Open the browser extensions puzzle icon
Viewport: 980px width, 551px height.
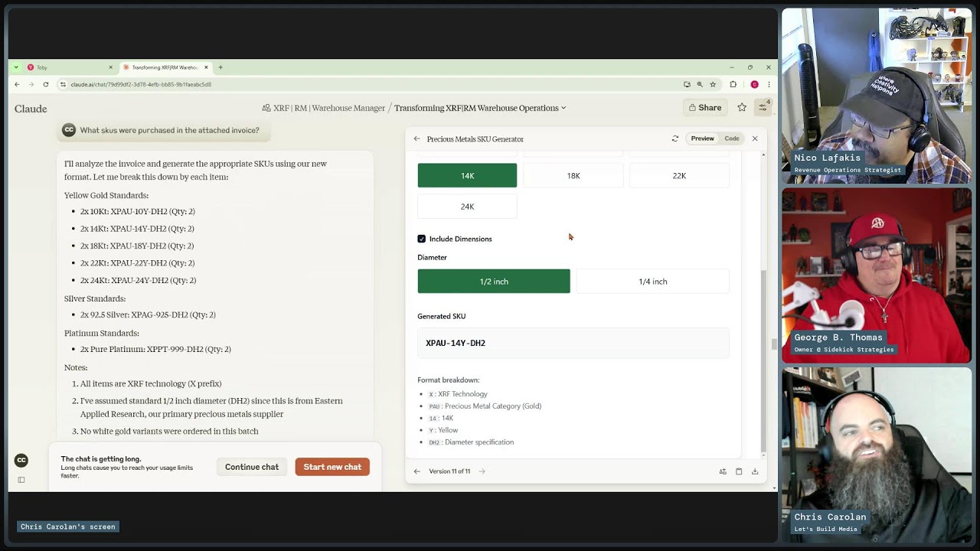click(733, 84)
